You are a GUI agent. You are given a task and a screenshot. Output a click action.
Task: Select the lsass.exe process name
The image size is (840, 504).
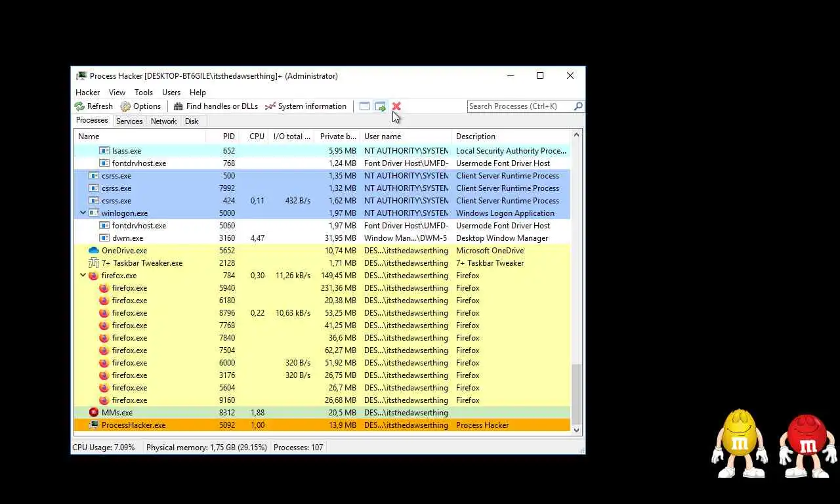point(127,151)
